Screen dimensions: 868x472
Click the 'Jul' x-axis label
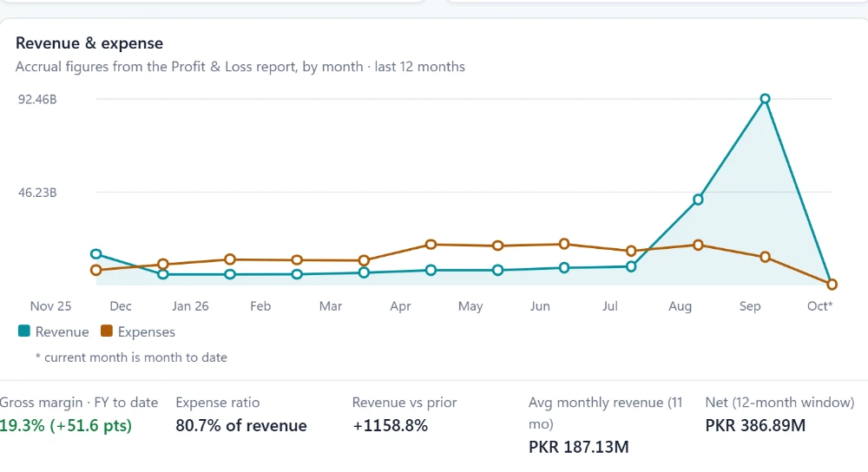610,306
